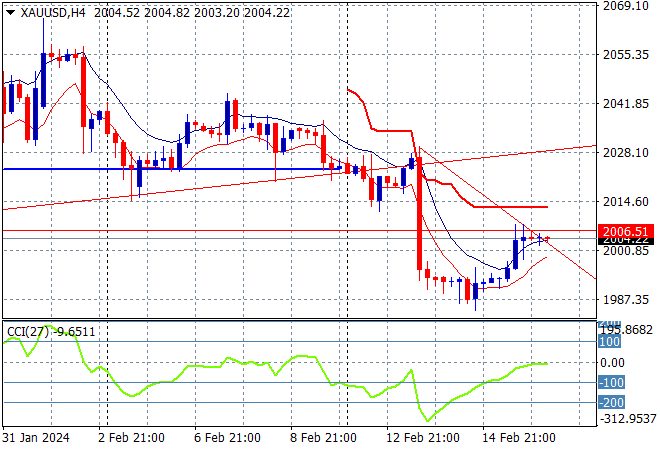Click the CCI -100 level tag
Image resolution: width=660 pixels, height=450 pixels.
coord(611,383)
